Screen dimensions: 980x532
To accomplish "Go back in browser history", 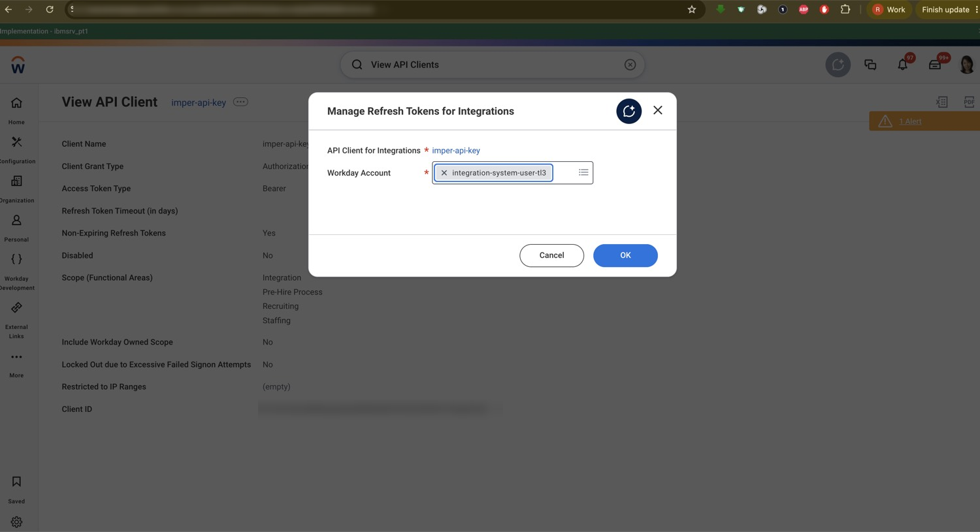I will pos(8,9).
